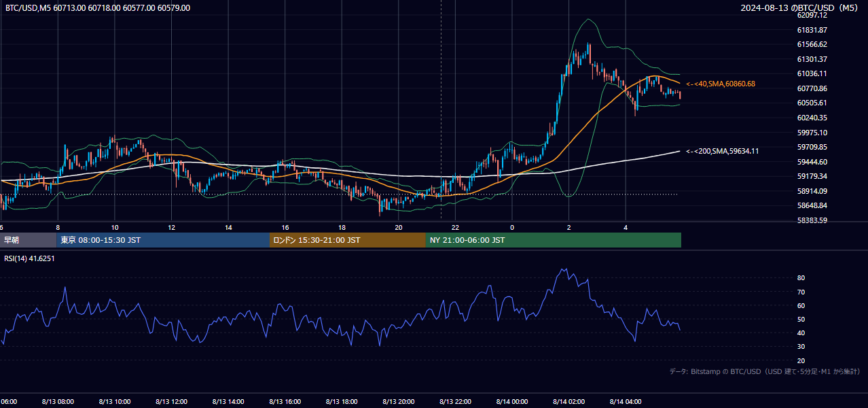
Task: Click bottom time axis label 8/13 12:00
Action: pos(171,402)
